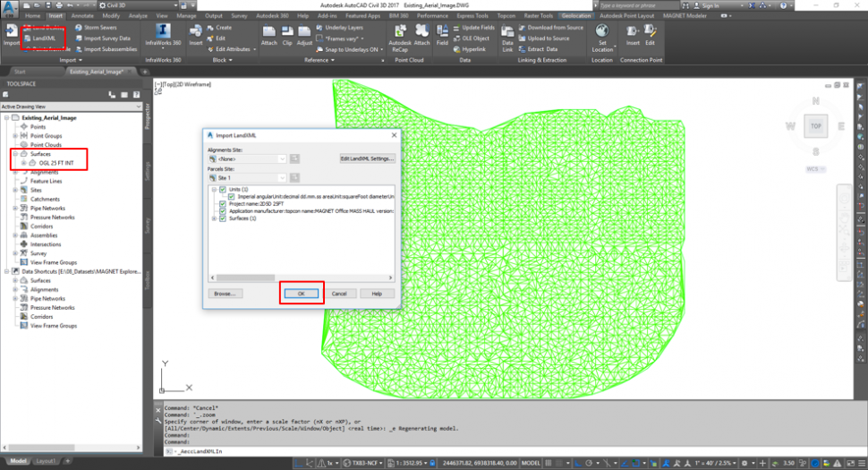Switch to the Annotate ribbon tab
Image resolution: width=868 pixels, height=470 pixels.
tap(82, 16)
